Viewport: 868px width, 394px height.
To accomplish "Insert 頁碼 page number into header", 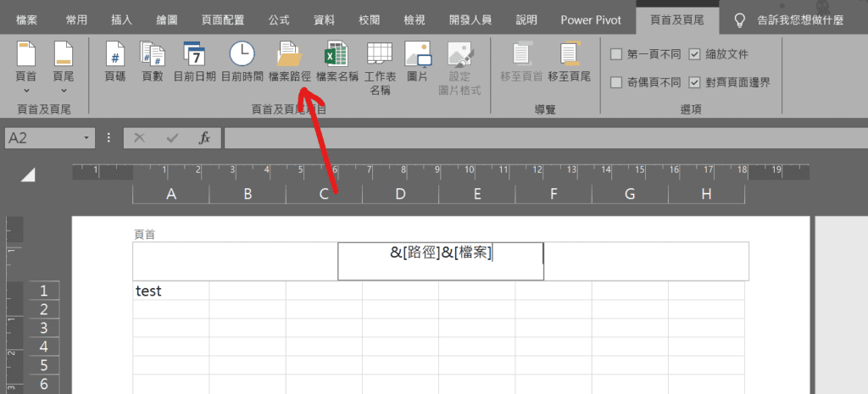I will click(114, 62).
